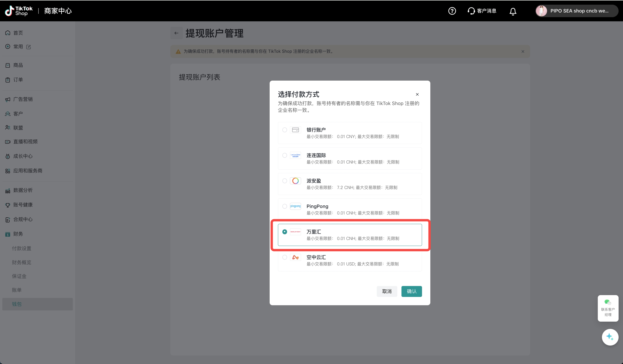Open 客户消息 headset icon

pyautogui.click(x=471, y=11)
